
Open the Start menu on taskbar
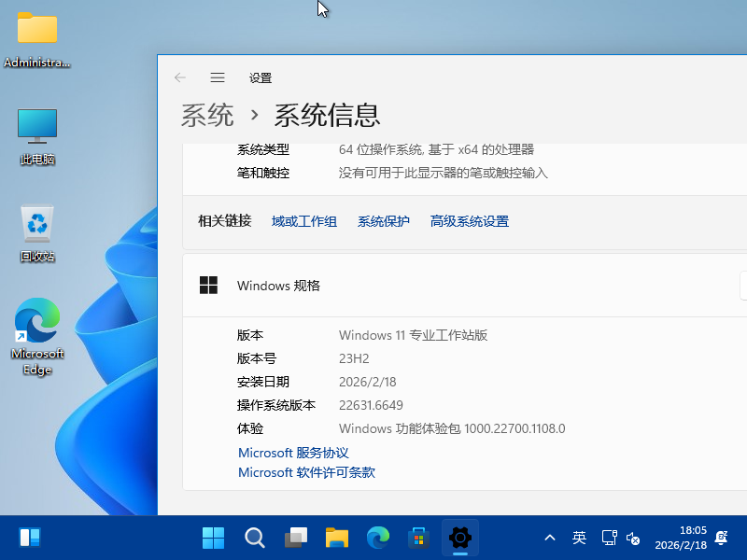pos(213,538)
